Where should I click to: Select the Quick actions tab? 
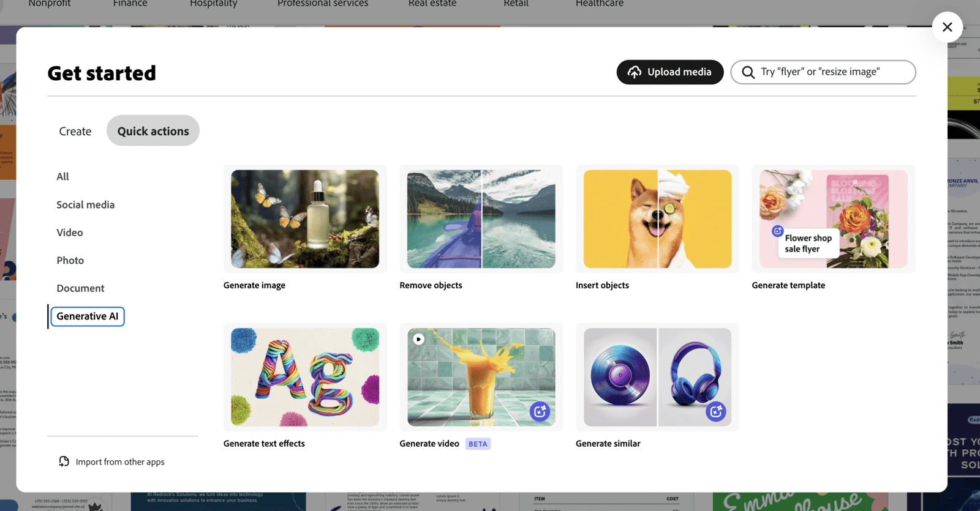coord(153,131)
